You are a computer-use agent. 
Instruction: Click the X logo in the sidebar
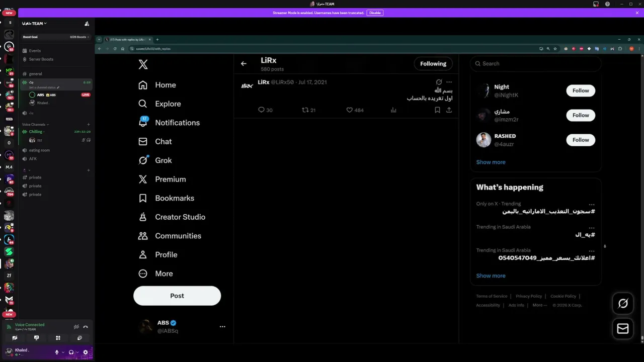tap(143, 64)
